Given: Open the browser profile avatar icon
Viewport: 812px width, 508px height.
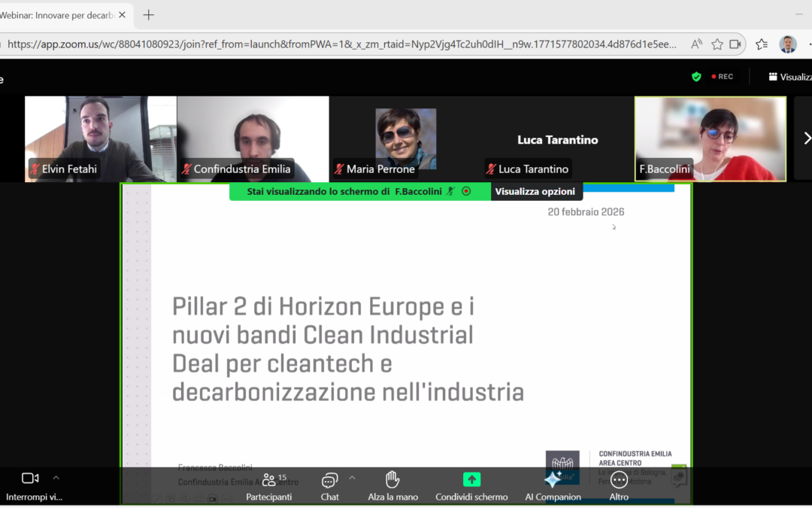Looking at the screenshot, I should click(788, 44).
